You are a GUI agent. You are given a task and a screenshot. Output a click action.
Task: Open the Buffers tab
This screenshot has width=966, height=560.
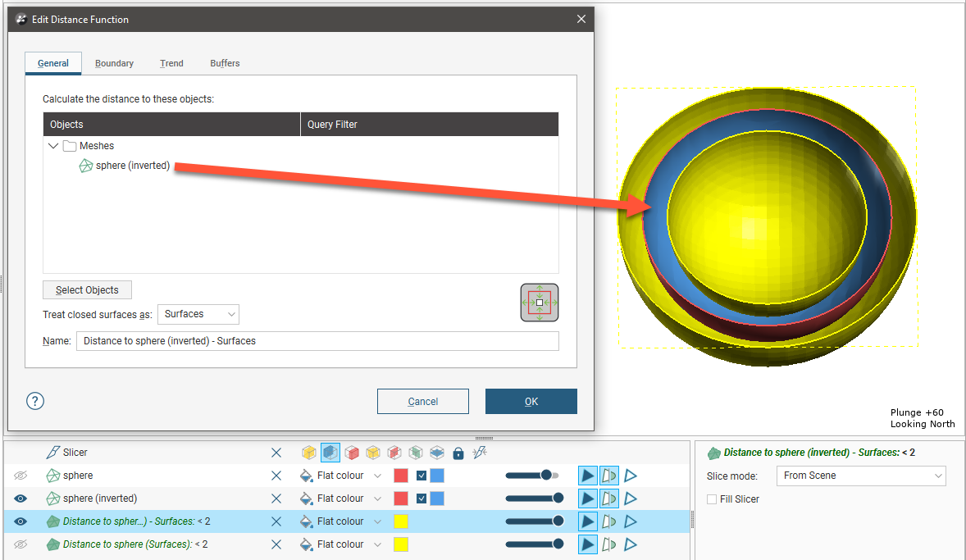coord(225,63)
